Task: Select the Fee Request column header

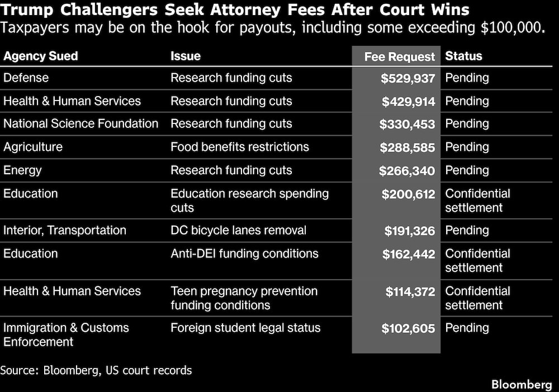Action: coord(399,57)
